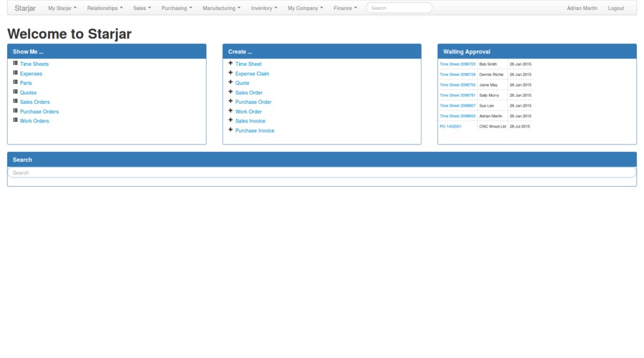644x358 pixels.
Task: Show the Purchase Orders list
Action: pos(39,112)
